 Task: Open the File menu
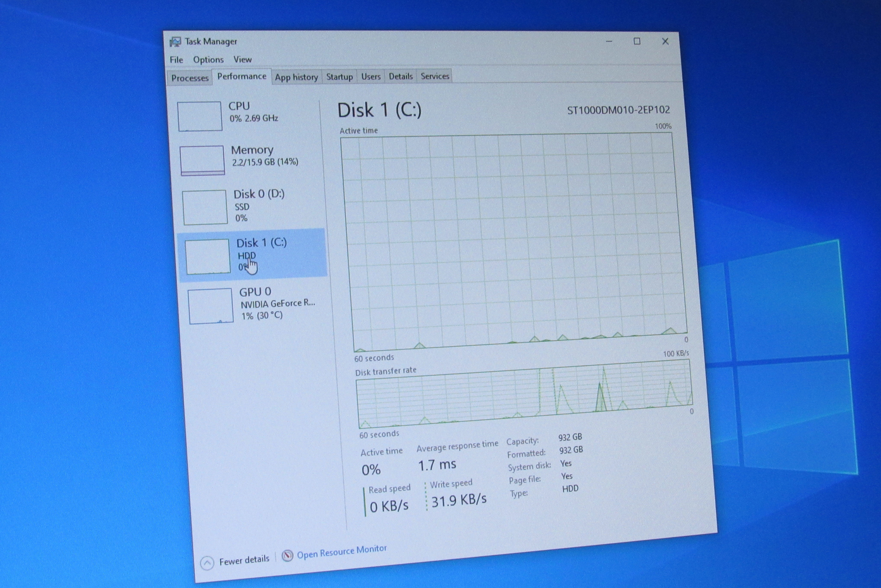point(176,60)
